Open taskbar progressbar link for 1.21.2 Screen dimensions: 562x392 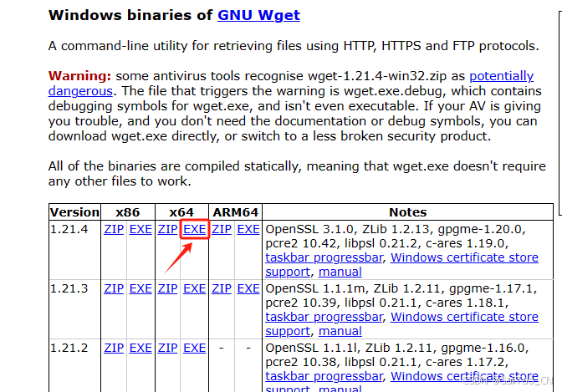pyautogui.click(x=324, y=377)
